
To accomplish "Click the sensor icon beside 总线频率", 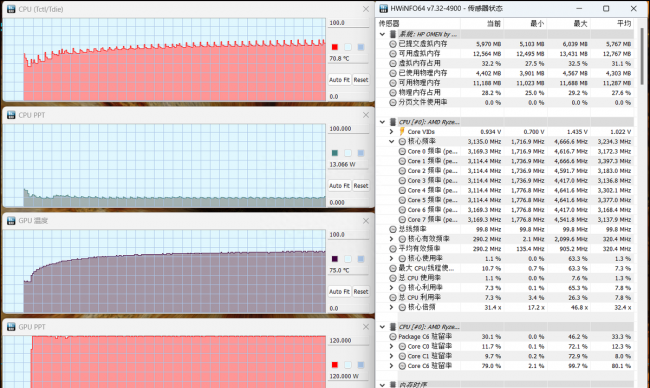I will [x=393, y=229].
